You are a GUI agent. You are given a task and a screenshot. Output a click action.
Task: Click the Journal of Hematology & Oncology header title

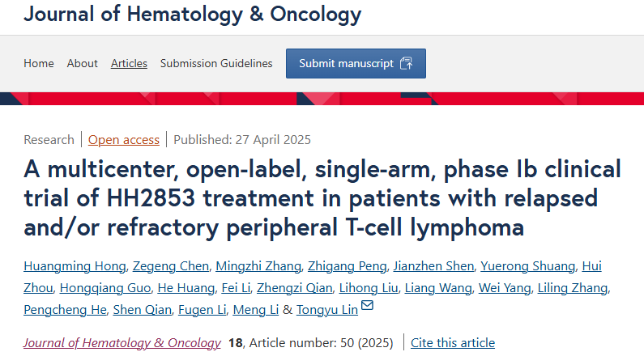tap(193, 14)
